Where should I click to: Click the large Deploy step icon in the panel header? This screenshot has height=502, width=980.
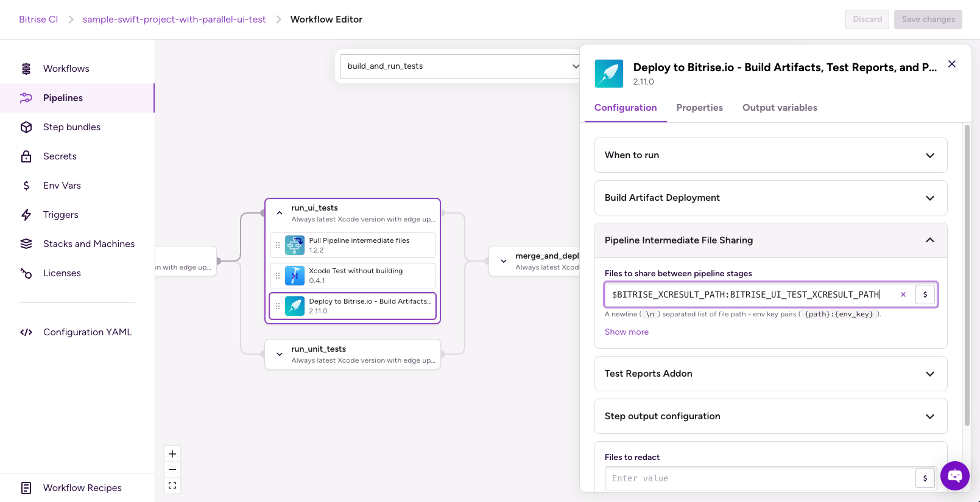[609, 74]
